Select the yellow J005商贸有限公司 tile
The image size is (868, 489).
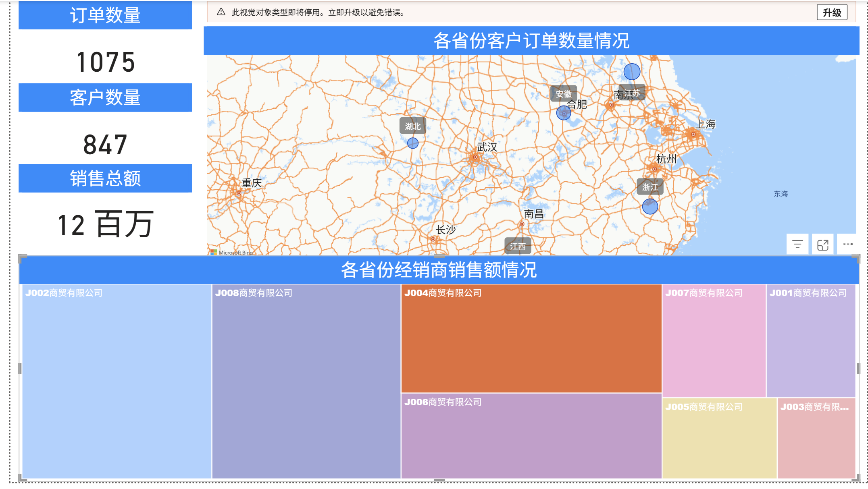click(719, 438)
